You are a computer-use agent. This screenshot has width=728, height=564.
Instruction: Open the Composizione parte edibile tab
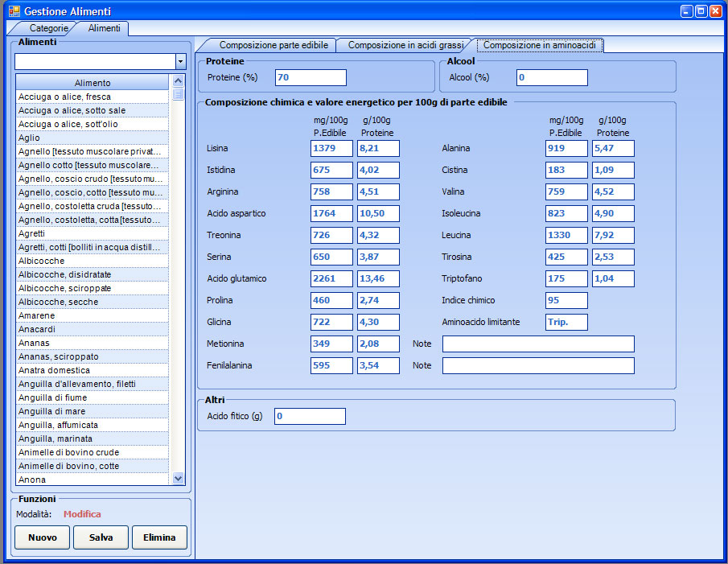(x=273, y=45)
